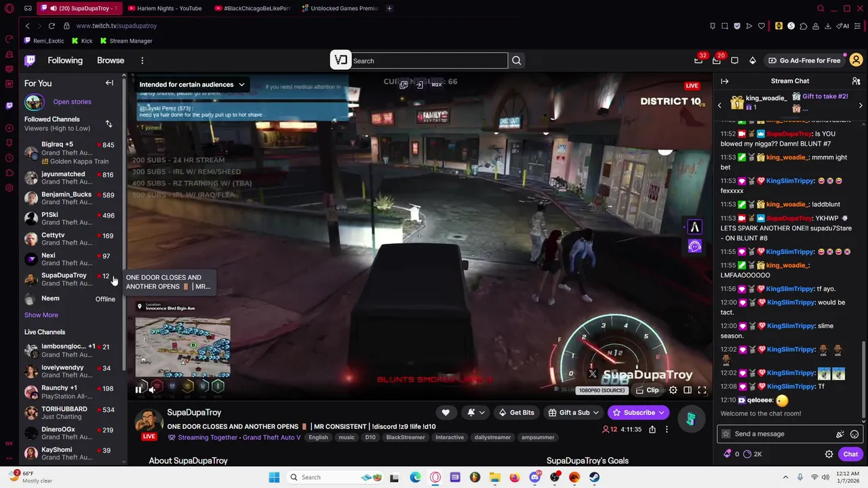Screen dimensions: 868x488
Task: Pause the live stream playback
Action: coord(138,389)
